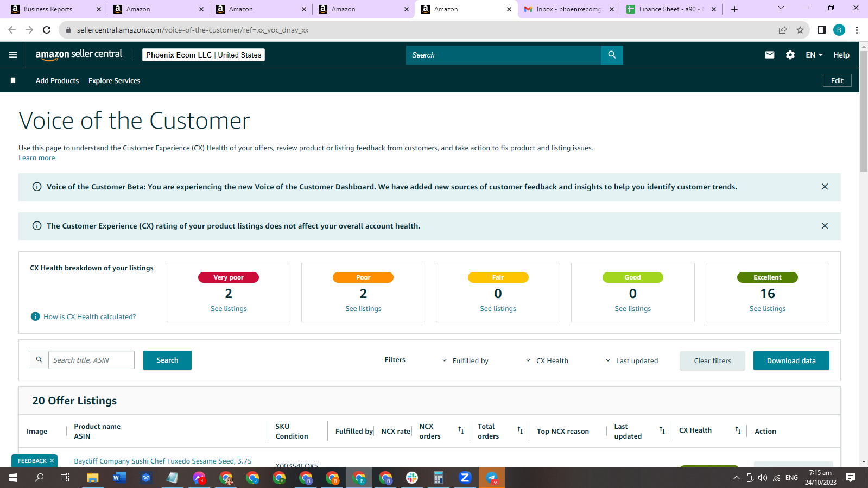Open Telegram from the taskbar
This screenshot has width=868, height=488.
[492, 478]
